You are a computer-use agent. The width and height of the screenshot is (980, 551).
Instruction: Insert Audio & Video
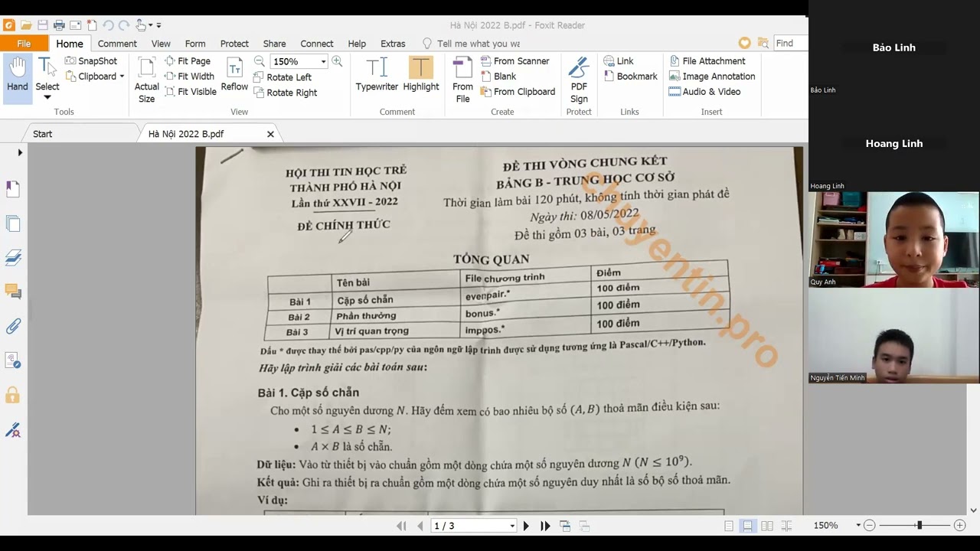point(704,92)
